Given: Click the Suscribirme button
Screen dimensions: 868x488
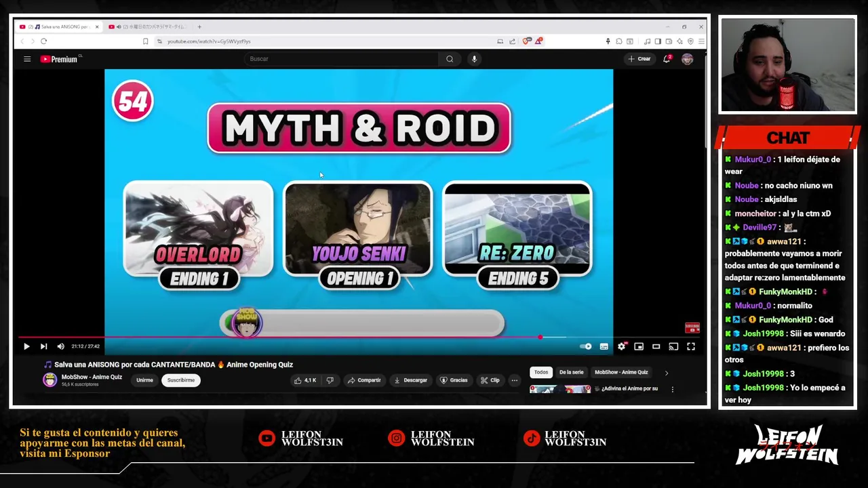Looking at the screenshot, I should coord(181,380).
